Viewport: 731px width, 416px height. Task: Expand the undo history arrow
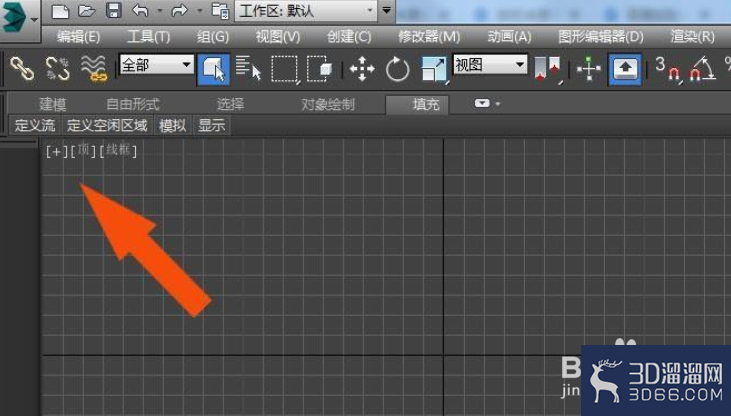160,11
